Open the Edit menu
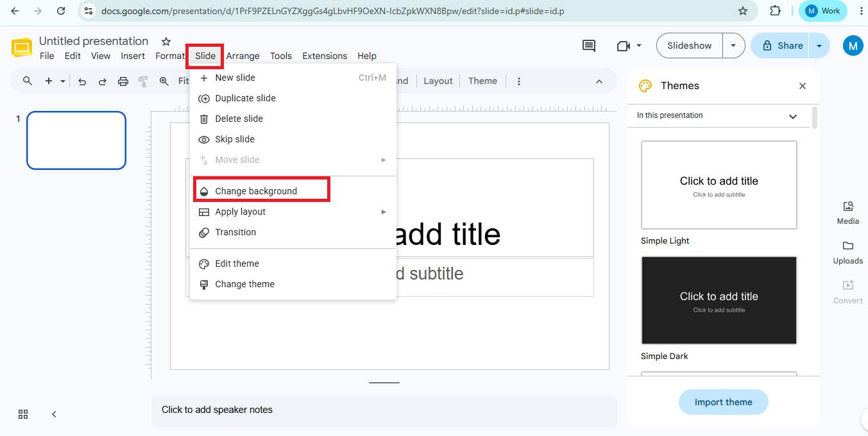 pyautogui.click(x=72, y=56)
